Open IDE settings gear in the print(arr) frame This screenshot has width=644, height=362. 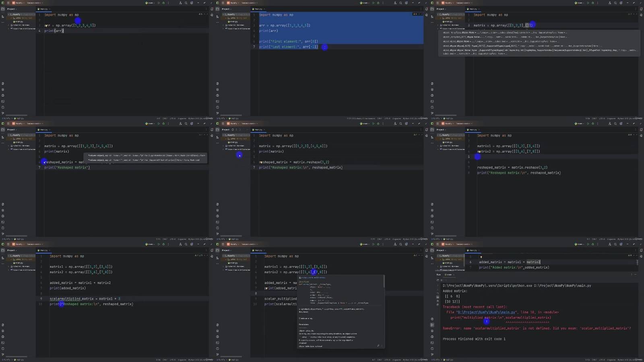pyautogui.click(x=192, y=3)
